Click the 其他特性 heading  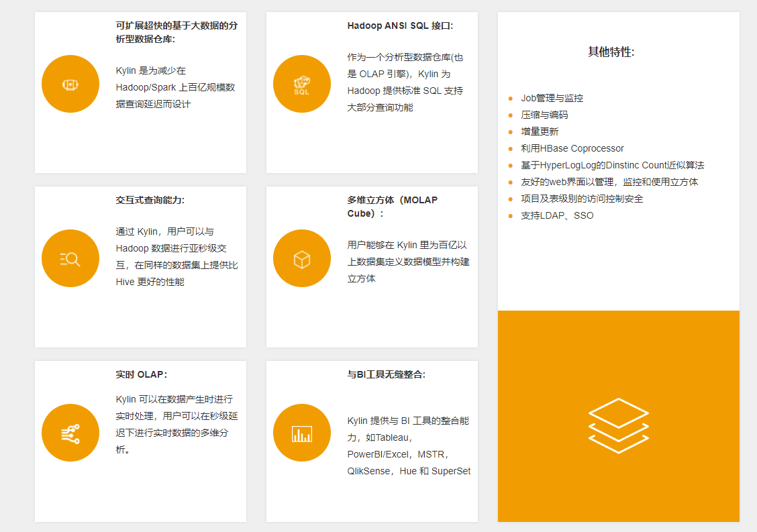(x=611, y=52)
